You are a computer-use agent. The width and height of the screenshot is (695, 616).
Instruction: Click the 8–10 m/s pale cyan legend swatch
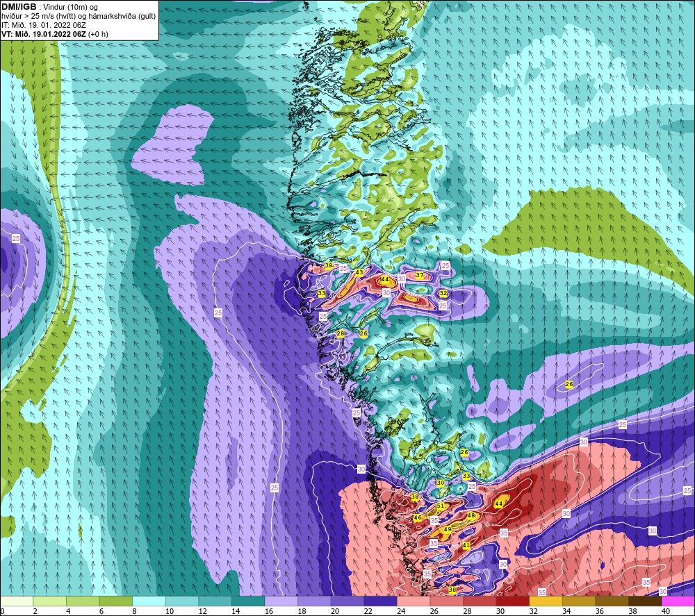pyautogui.click(x=149, y=601)
